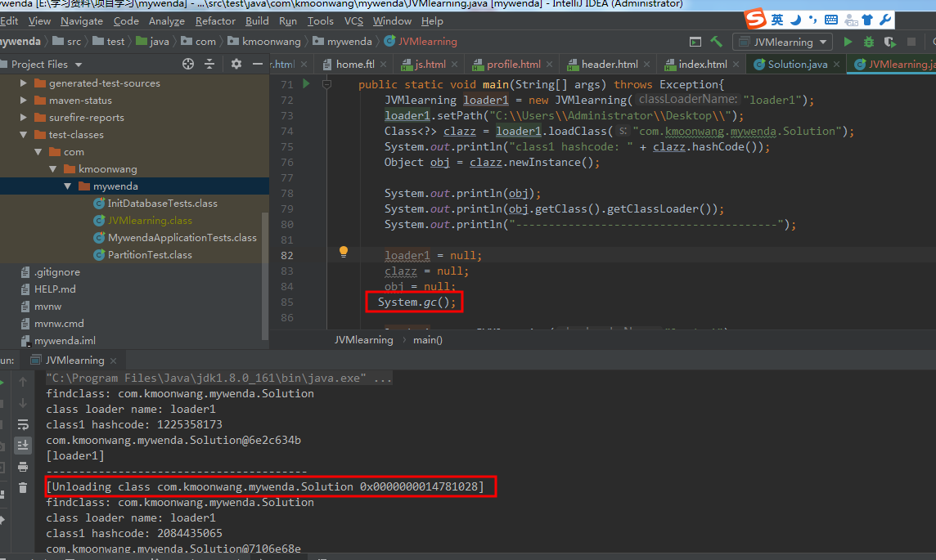Click the yellow lightbulb intention icon
936x560 pixels.
(x=344, y=252)
